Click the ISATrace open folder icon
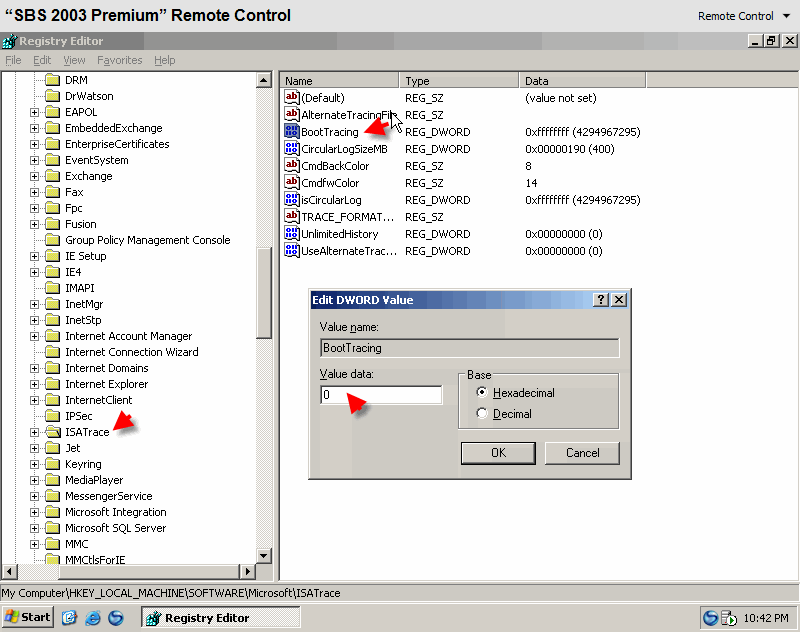Viewport: 800px width, 632px height. 53,432
